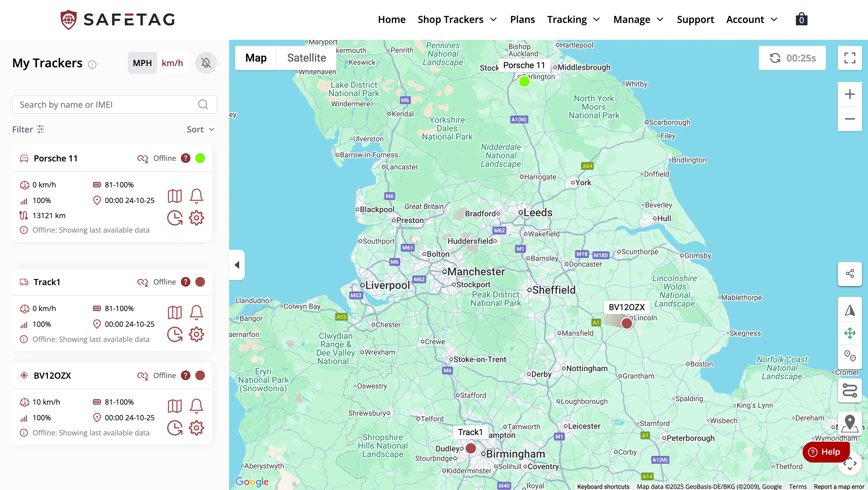
Task: Zoom in on the map
Action: pyautogui.click(x=850, y=94)
